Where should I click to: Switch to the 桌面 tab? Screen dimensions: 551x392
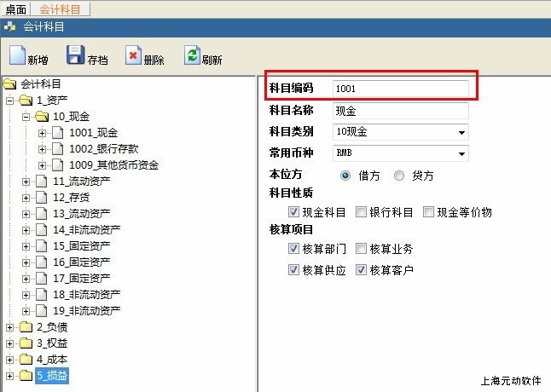coord(15,9)
